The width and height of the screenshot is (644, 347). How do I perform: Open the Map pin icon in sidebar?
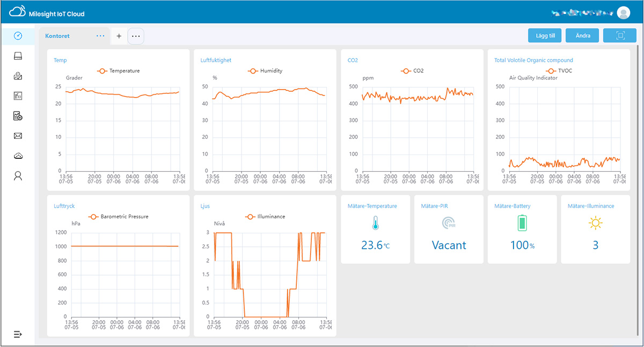[18, 76]
